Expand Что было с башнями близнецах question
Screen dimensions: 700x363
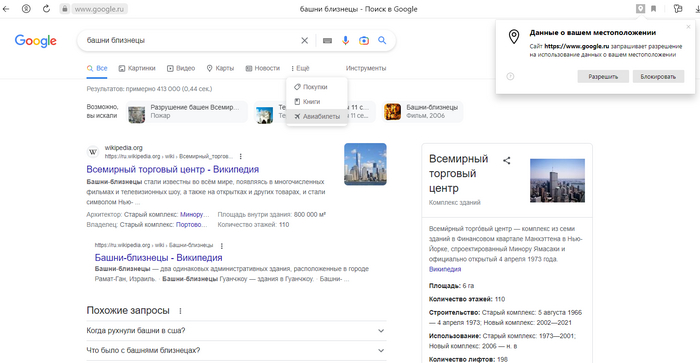tap(236, 350)
